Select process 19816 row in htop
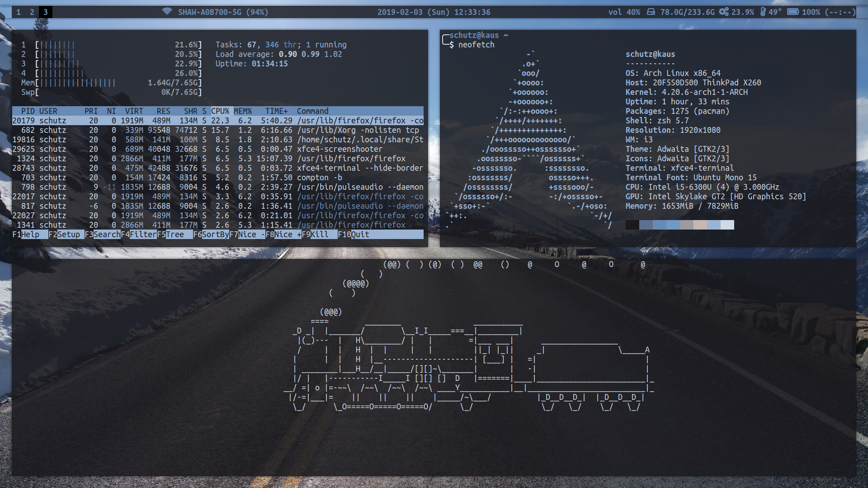The height and width of the screenshot is (488, 868). click(x=218, y=140)
